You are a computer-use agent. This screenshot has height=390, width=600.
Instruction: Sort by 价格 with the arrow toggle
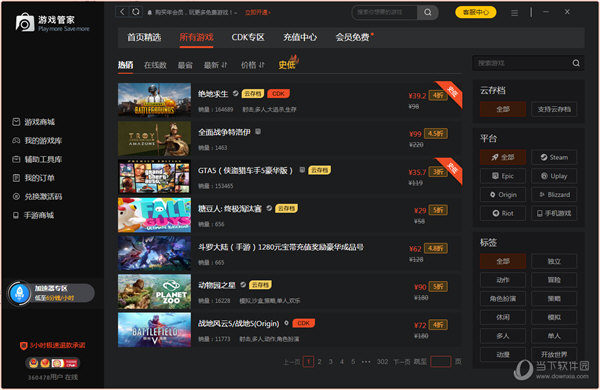coord(253,65)
